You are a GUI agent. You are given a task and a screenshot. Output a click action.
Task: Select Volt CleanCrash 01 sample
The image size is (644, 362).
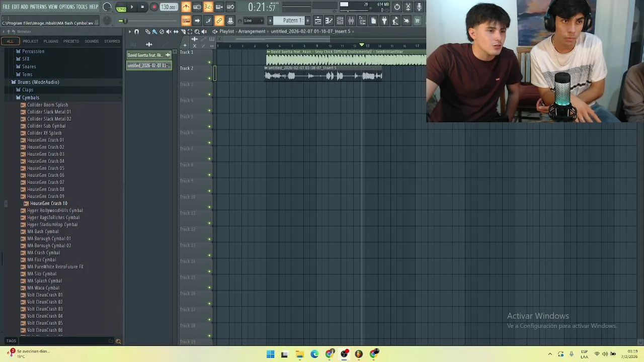(45, 295)
